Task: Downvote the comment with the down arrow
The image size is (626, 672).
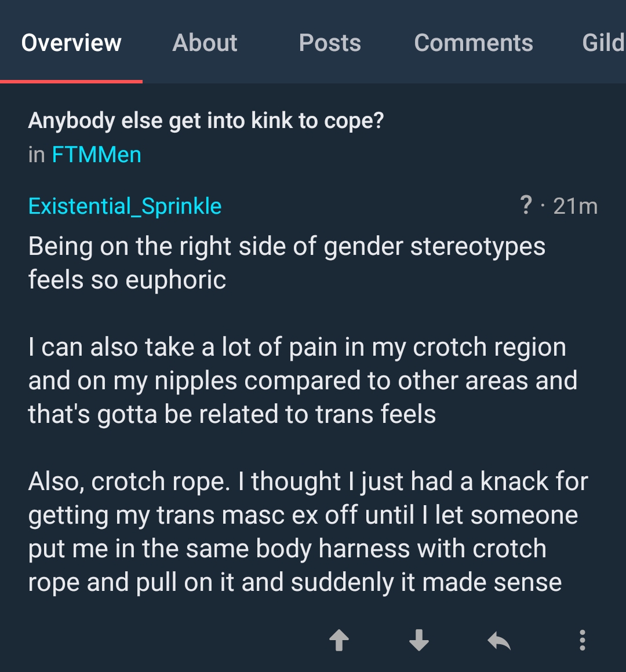Action: coord(418,641)
